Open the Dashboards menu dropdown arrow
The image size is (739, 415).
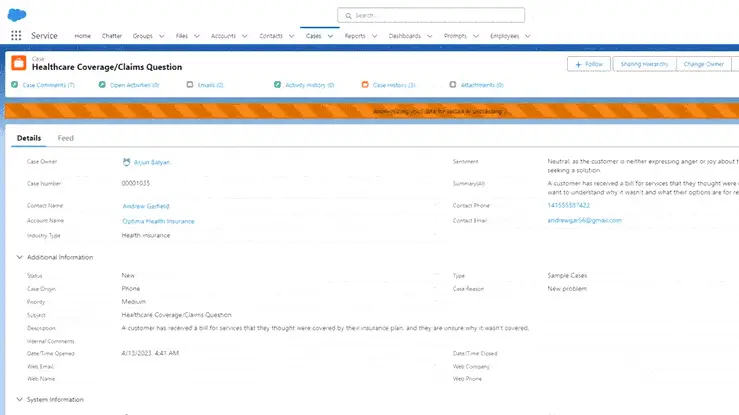coord(429,36)
